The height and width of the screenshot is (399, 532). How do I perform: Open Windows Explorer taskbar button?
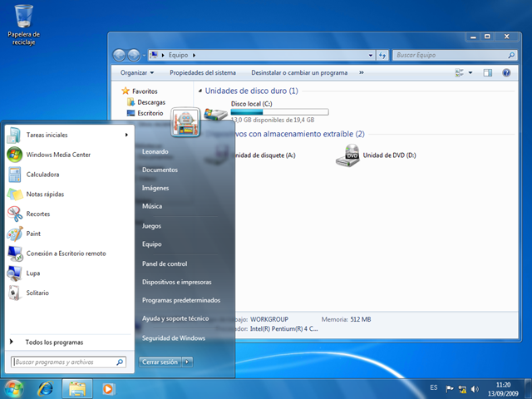pyautogui.click(x=77, y=389)
